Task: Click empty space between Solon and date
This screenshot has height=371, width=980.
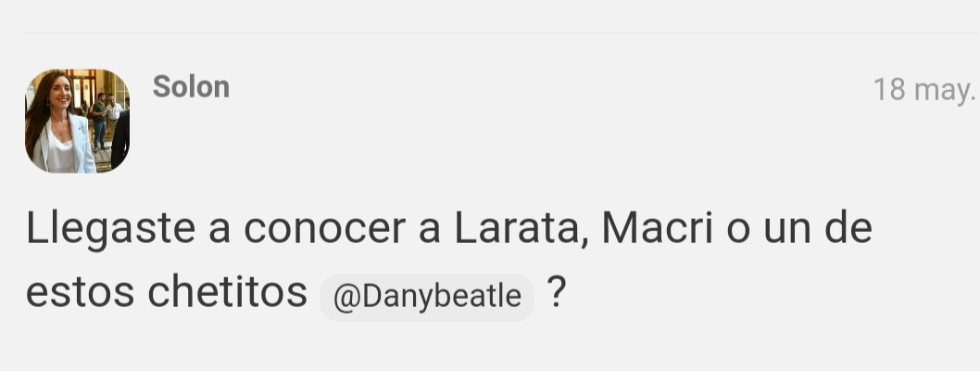Action: coord(550,87)
